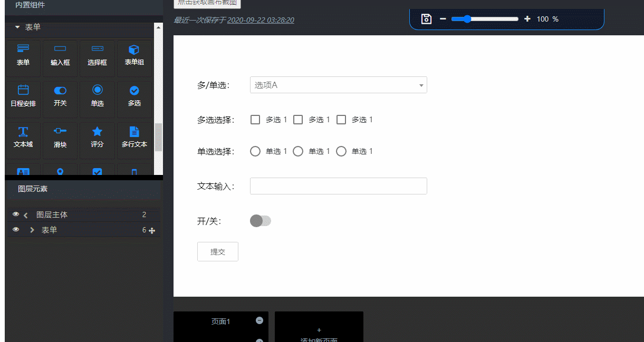Select the first 单选 1 radio button
This screenshot has width=644, height=342.
pos(255,151)
